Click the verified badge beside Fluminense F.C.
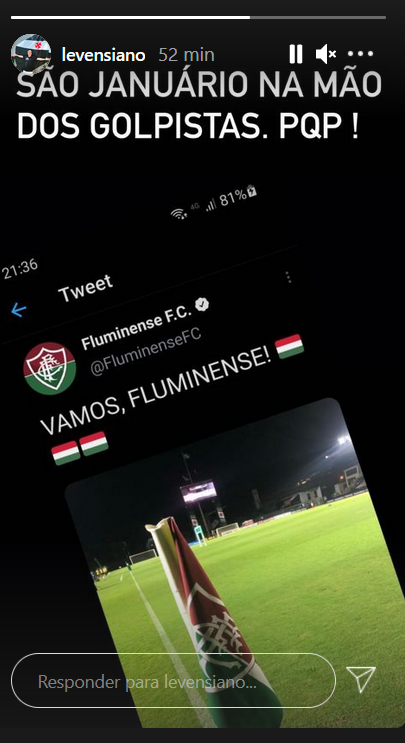This screenshot has width=405, height=743. (203, 304)
